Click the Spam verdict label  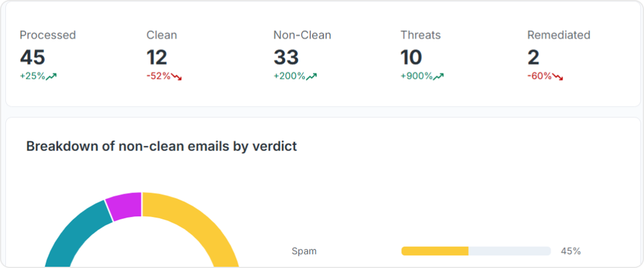[x=304, y=251]
